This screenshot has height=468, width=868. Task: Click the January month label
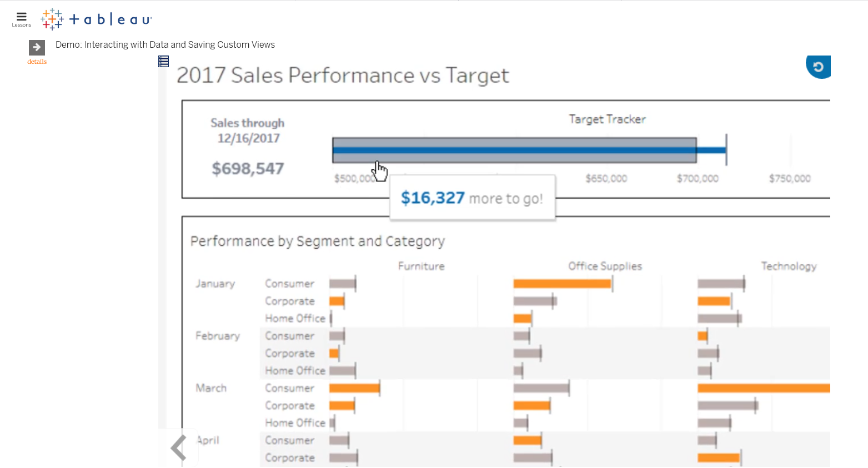215,284
